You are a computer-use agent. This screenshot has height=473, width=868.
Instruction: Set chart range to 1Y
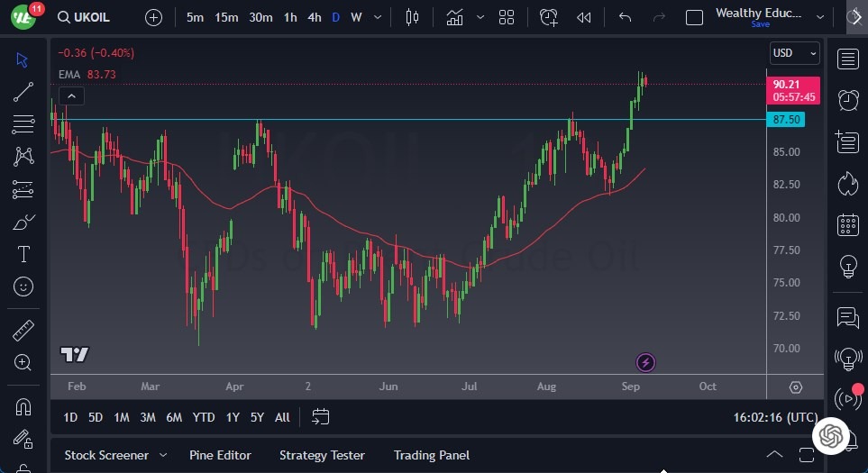pyautogui.click(x=233, y=417)
